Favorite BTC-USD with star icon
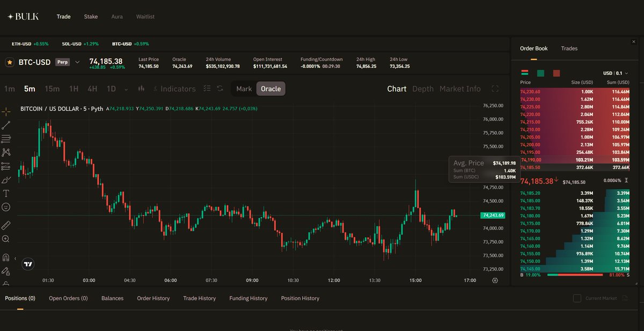This screenshot has width=644, height=331. pyautogui.click(x=10, y=62)
